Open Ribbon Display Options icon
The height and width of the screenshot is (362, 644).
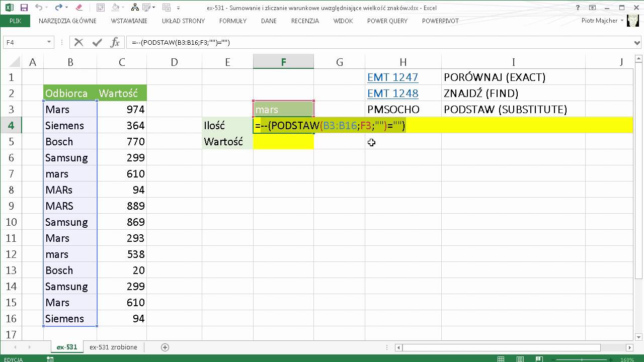[x=593, y=8]
